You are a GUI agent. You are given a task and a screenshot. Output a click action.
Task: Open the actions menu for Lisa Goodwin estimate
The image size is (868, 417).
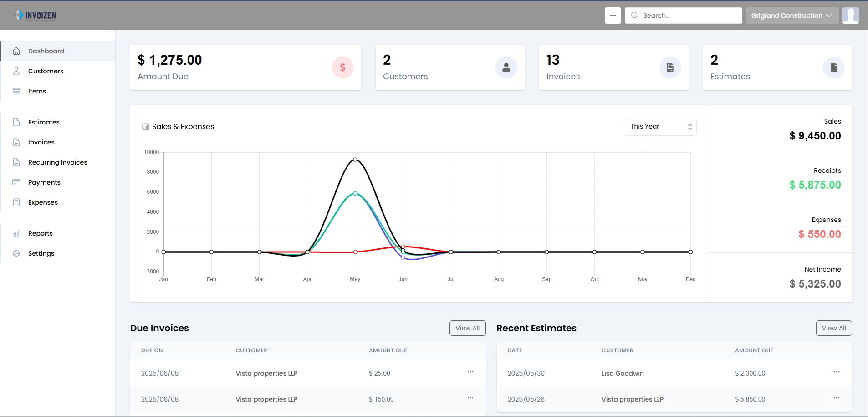click(x=836, y=372)
